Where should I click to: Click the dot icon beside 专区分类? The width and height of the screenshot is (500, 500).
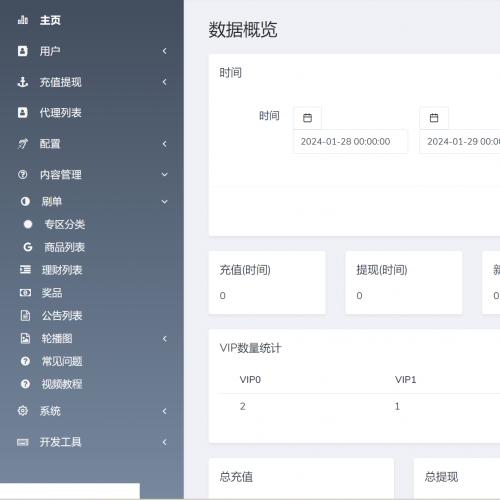pyautogui.click(x=28, y=224)
